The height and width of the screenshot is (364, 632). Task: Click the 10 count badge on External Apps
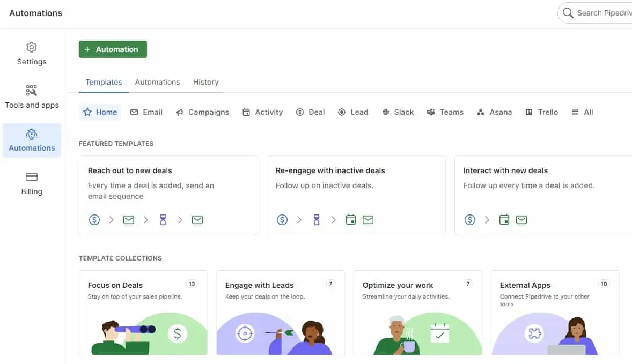tap(604, 284)
